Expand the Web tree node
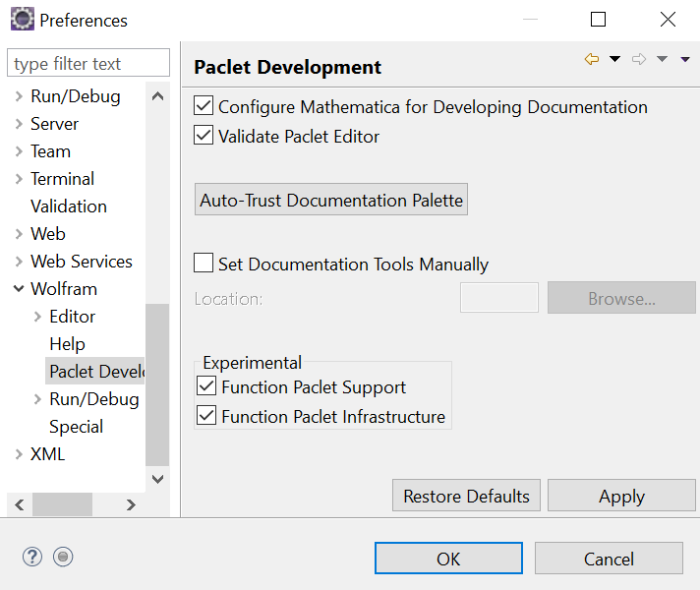Screen dimensions: 700x590 coord(19,234)
